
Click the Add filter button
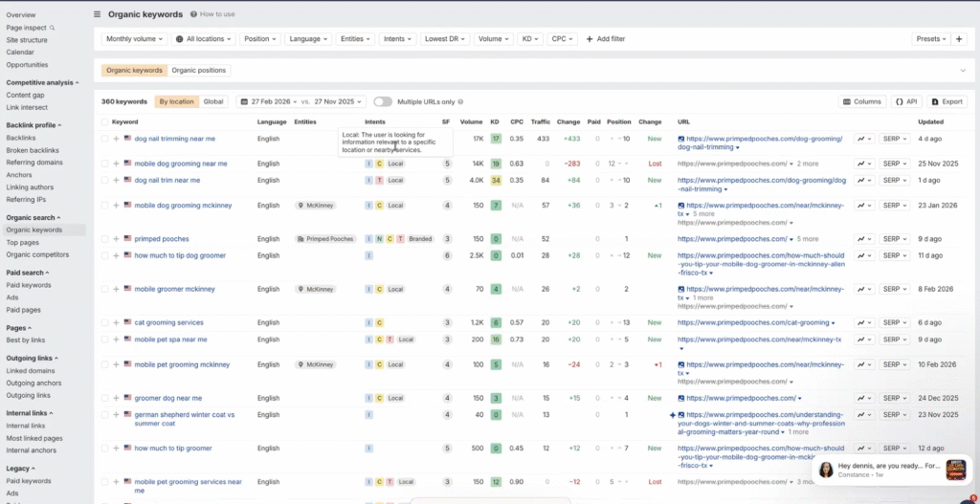[606, 39]
